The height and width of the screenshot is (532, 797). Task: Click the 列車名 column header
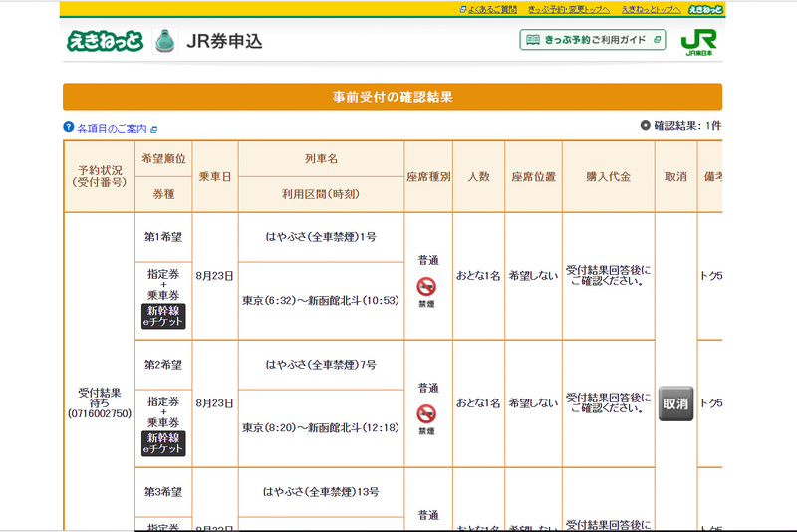tap(321, 159)
